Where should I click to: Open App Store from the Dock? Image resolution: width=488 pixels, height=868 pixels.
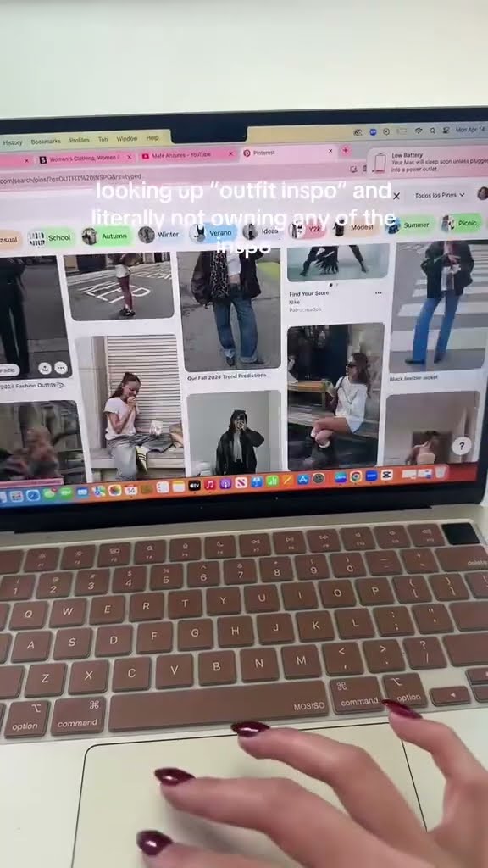point(303,480)
